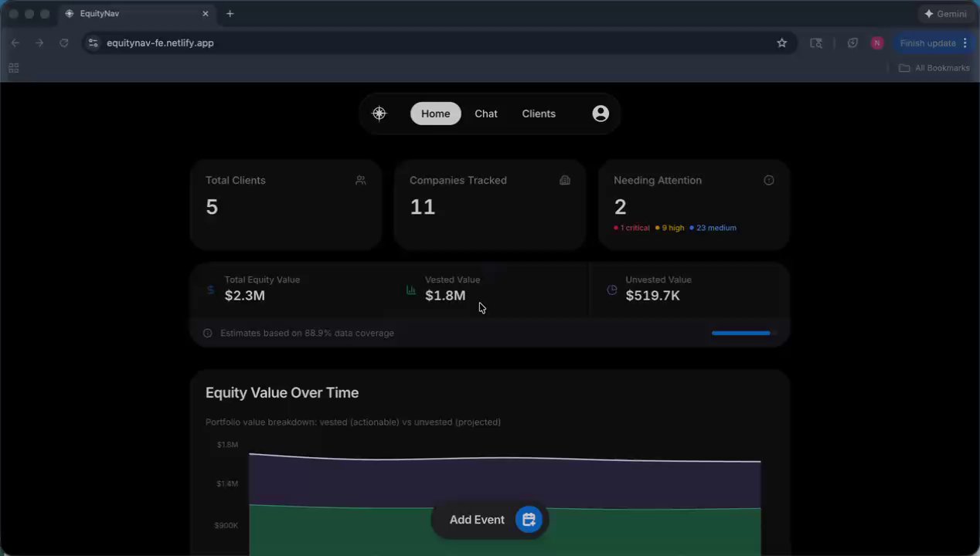
Task: Click the Chrome profile avatar N
Action: click(x=876, y=43)
